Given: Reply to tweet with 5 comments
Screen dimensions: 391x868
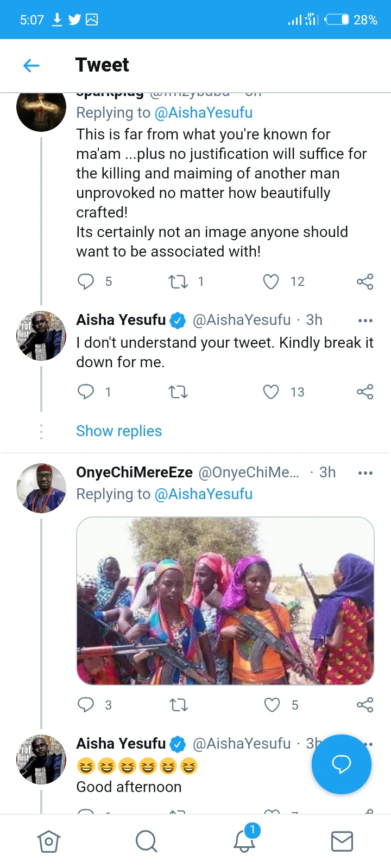Looking at the screenshot, I should coord(86,282).
